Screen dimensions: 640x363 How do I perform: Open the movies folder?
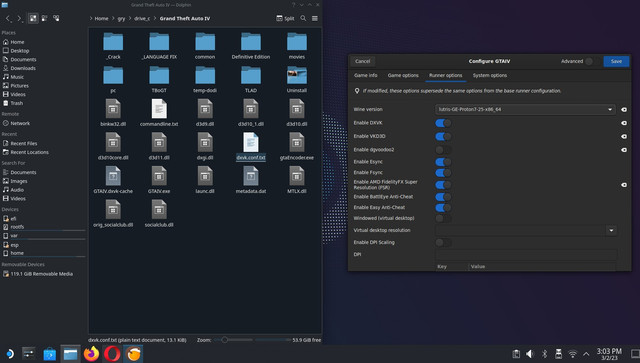[x=297, y=46]
